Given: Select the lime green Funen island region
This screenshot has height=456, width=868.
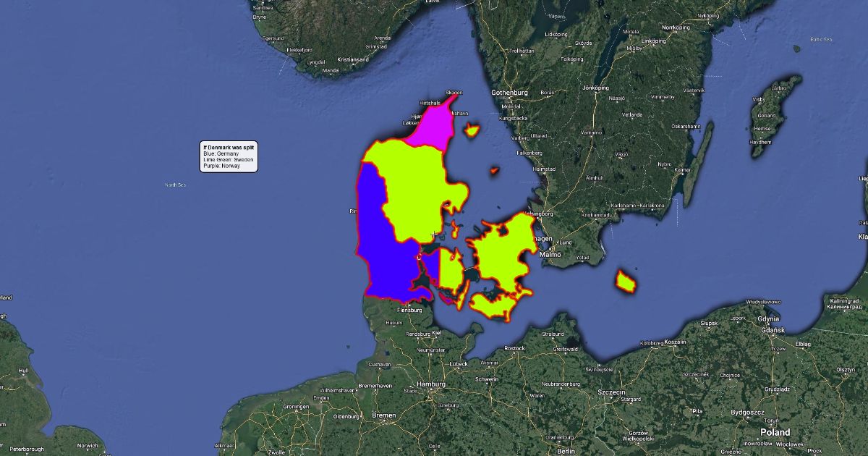Looking at the screenshot, I should coord(451,271).
